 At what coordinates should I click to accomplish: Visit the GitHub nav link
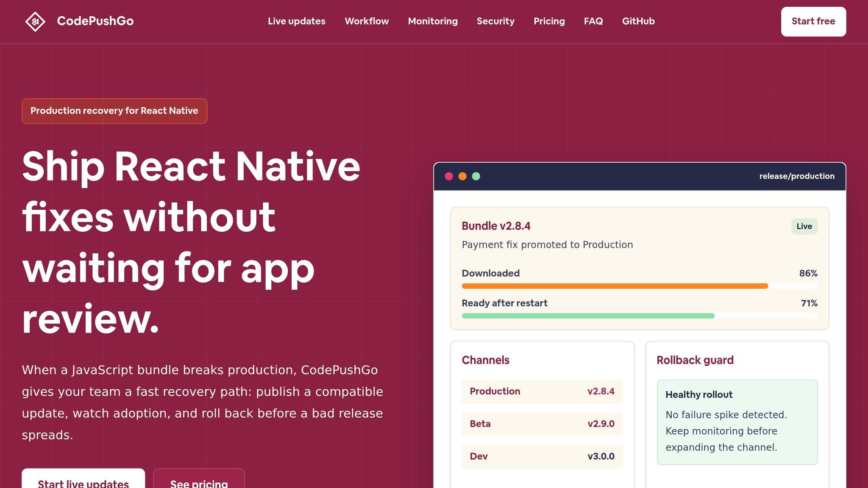638,21
